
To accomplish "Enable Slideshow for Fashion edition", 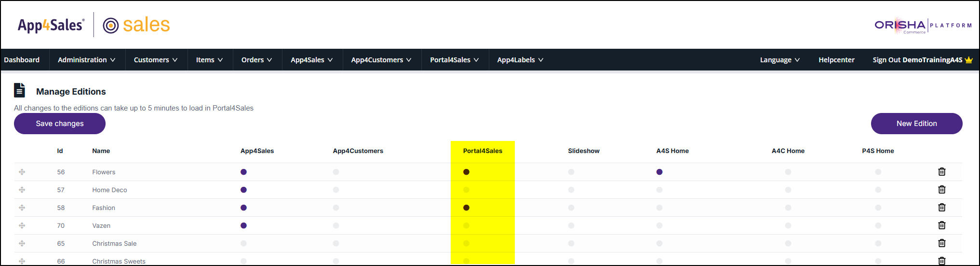I will 571,208.
